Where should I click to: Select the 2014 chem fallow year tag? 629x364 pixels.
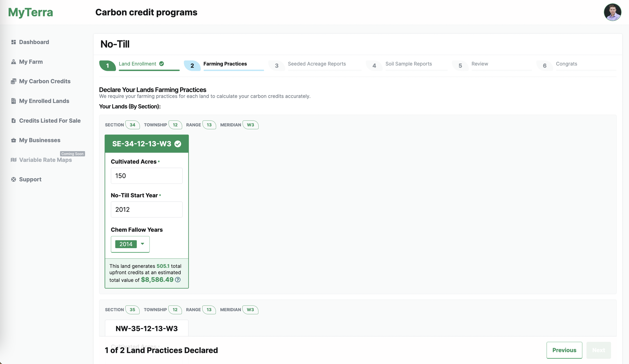pyautogui.click(x=126, y=244)
